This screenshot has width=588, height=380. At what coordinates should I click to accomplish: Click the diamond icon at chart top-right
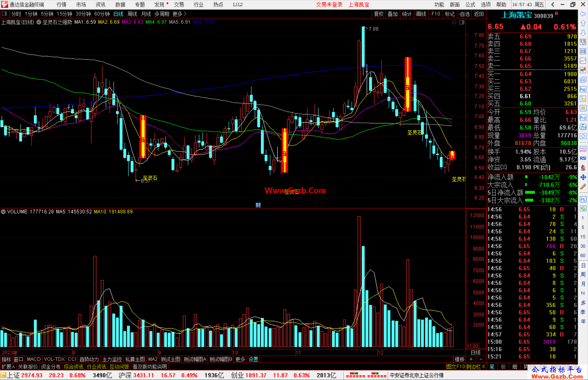coord(454,22)
